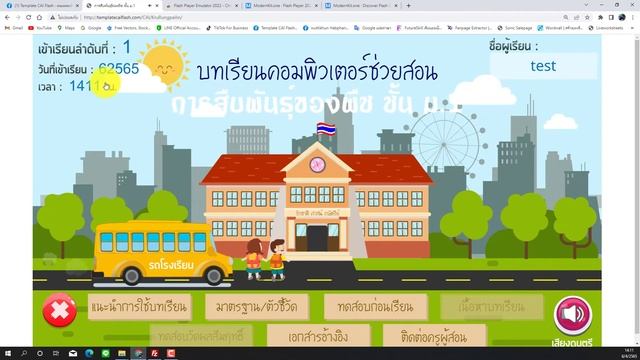Open the Gmail bookmark

click(x=14, y=28)
